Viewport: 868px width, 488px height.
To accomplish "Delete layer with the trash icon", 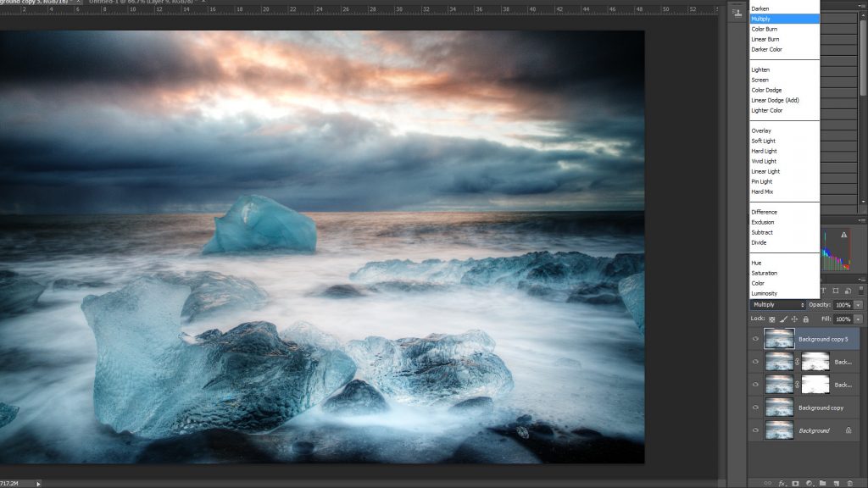I will (850, 483).
